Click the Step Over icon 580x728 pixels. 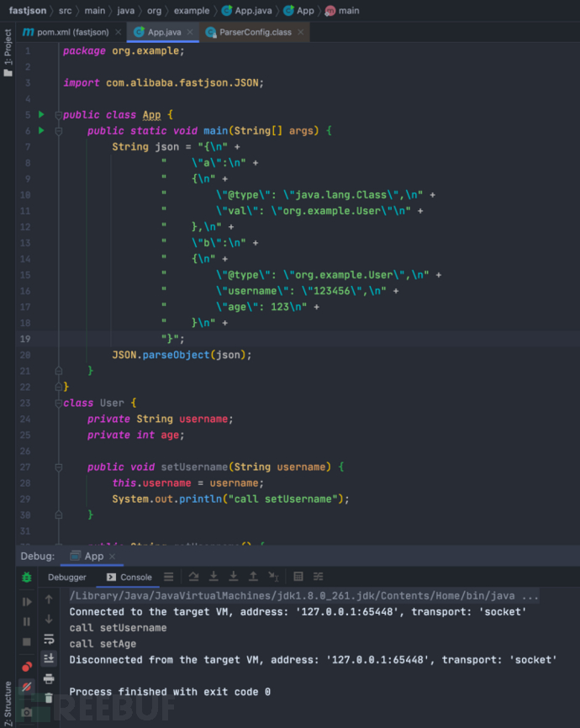(193, 577)
